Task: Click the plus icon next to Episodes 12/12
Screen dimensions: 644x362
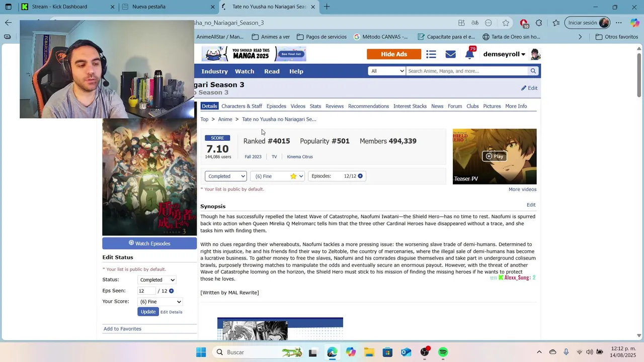Action: 360,176
